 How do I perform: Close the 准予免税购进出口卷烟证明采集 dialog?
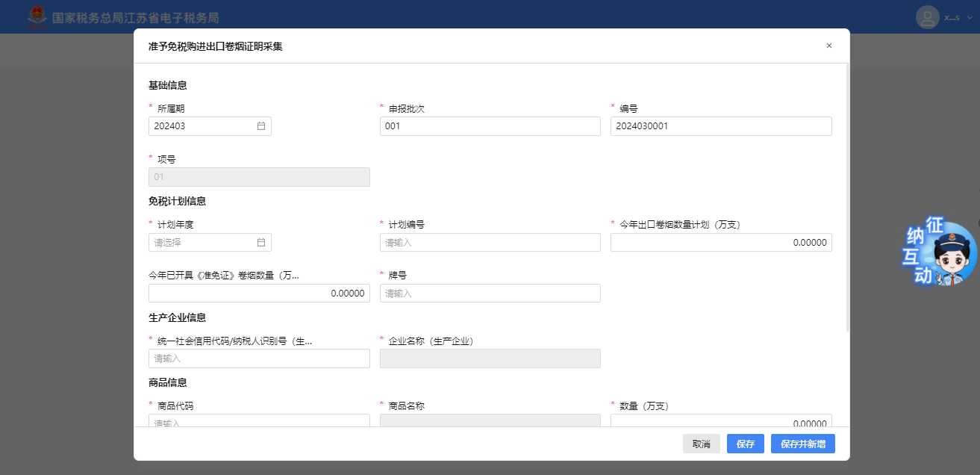click(x=828, y=46)
